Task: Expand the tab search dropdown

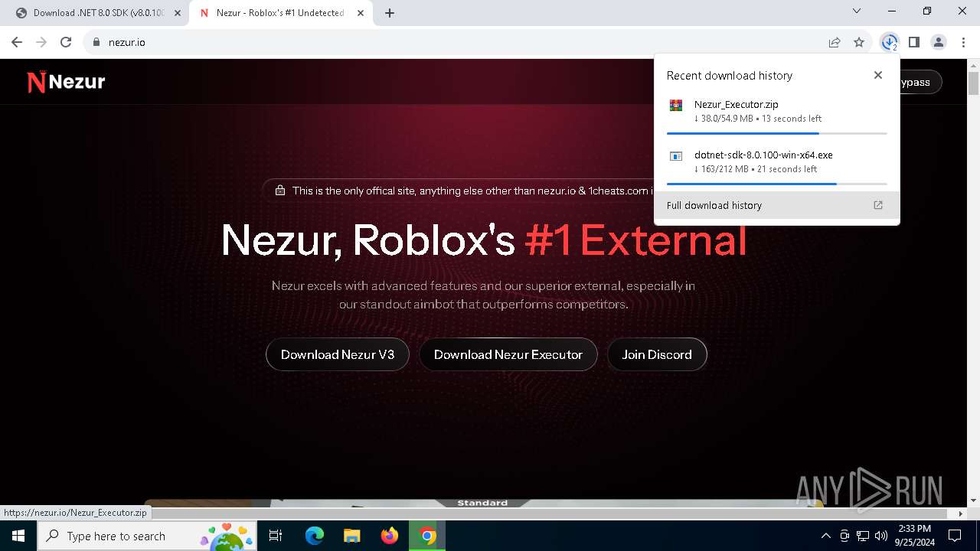Action: click(x=857, y=11)
